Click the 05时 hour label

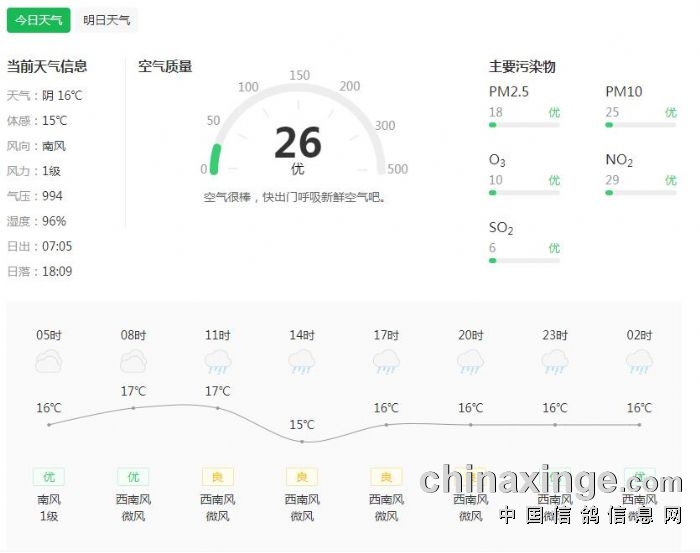pos(49,335)
